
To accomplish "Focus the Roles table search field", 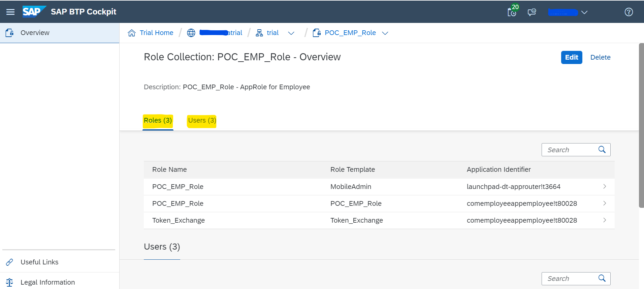I will (576, 150).
